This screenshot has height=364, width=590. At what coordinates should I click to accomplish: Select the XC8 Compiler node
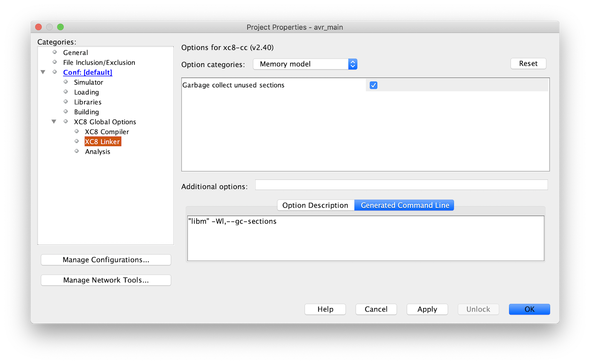[x=107, y=132]
